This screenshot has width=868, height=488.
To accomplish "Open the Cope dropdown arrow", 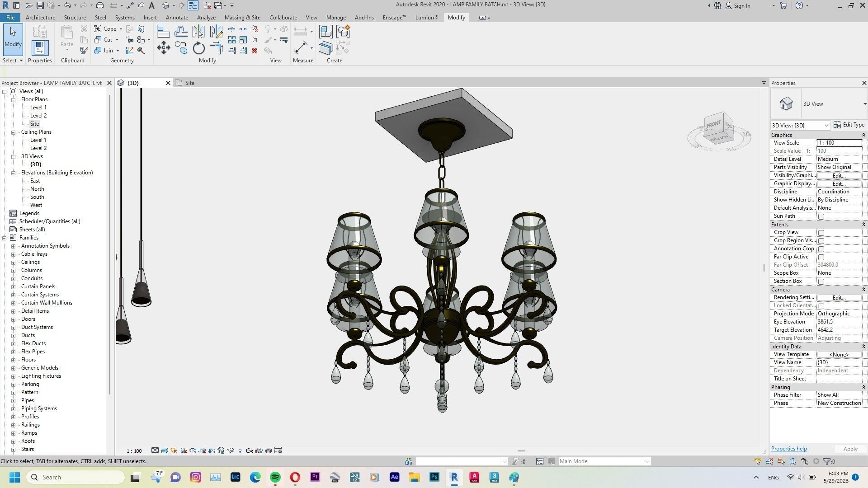I will tap(121, 29).
